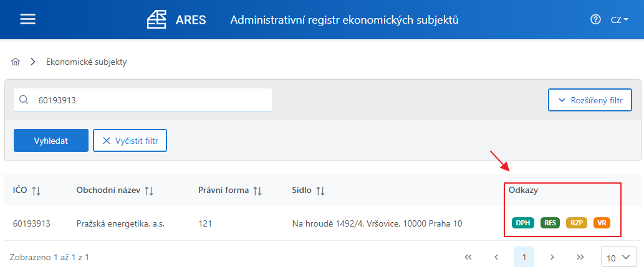
Task: Open the RES link badge
Action: coord(550,223)
